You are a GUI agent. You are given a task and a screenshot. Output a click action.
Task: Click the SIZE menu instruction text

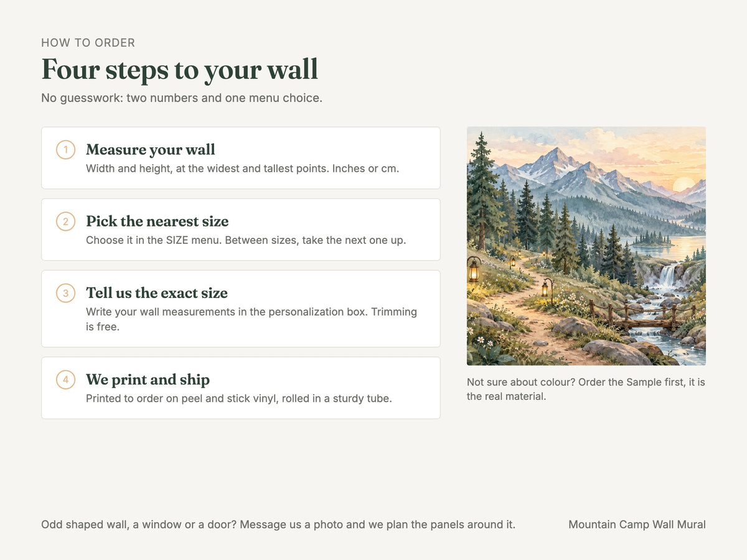246,240
